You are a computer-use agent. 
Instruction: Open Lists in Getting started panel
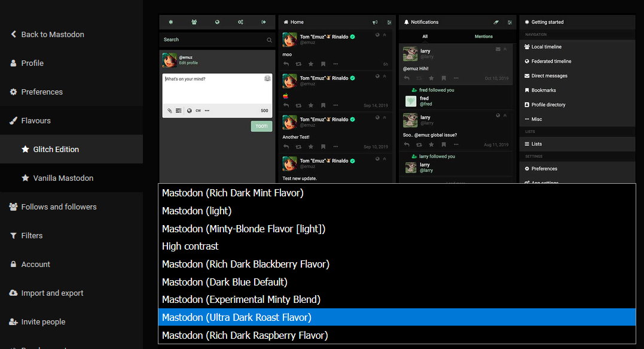coord(578,144)
